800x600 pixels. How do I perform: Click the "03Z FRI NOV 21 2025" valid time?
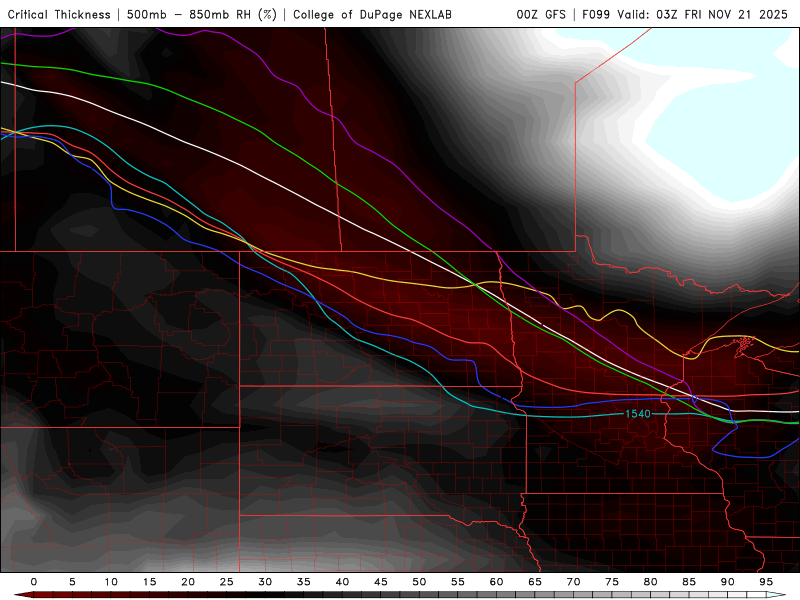click(722, 15)
